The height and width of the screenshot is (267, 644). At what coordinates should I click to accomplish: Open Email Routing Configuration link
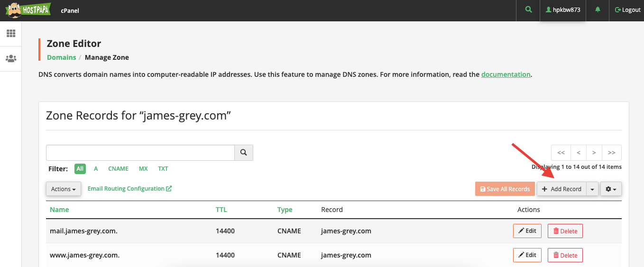(129, 188)
